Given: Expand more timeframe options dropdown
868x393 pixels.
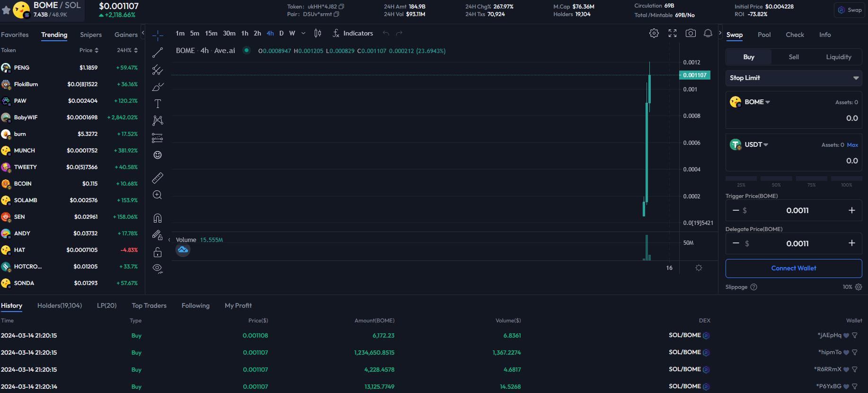Looking at the screenshot, I should [x=303, y=33].
